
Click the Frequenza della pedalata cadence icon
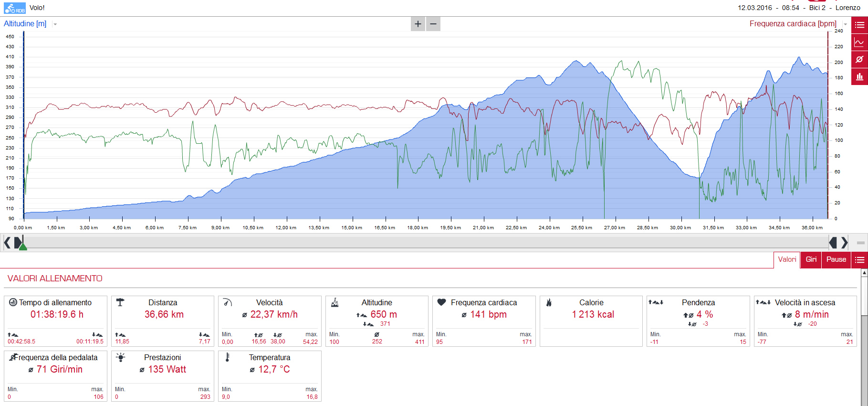pos(13,357)
